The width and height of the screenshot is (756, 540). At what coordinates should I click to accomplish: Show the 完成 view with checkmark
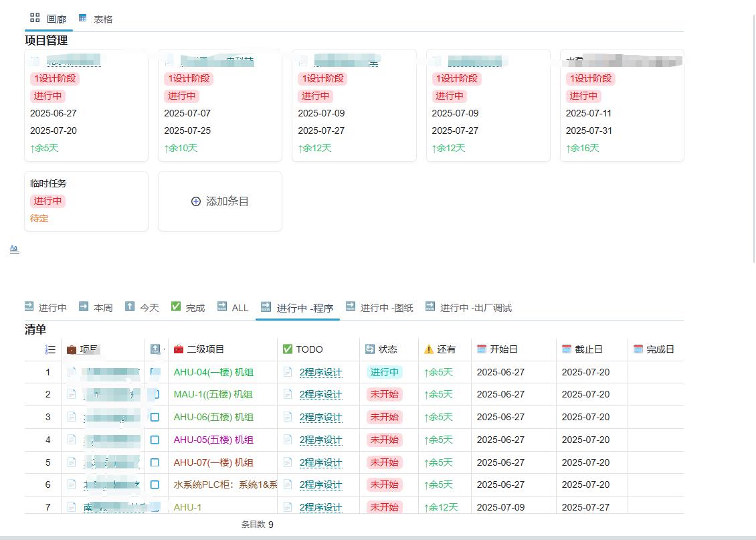point(188,308)
